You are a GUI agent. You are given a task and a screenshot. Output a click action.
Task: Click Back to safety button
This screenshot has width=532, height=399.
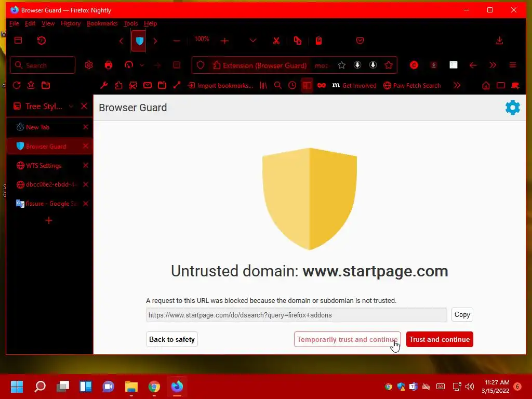coord(171,339)
